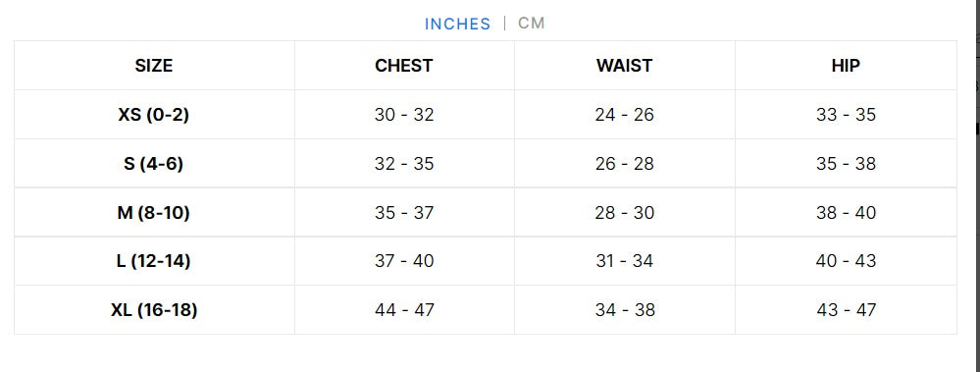Click the XS chest value 30 - 32
The height and width of the screenshot is (372, 980).
click(404, 115)
